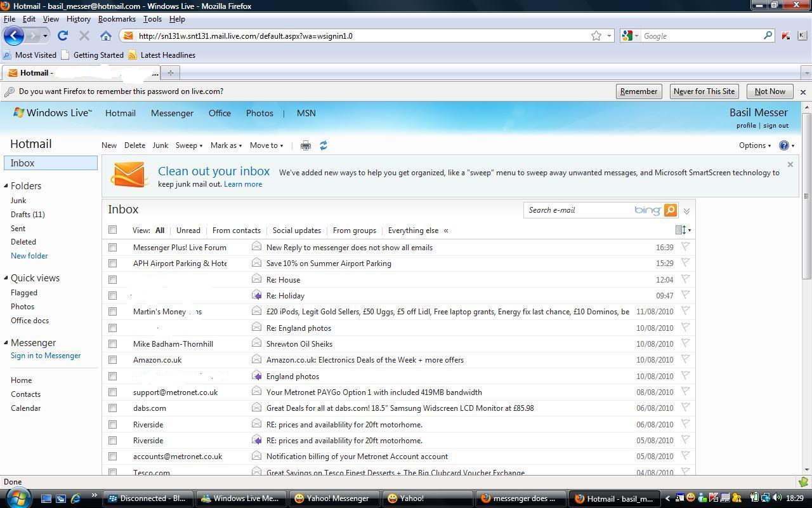Click the print icon in Hotmail toolbar

305,145
